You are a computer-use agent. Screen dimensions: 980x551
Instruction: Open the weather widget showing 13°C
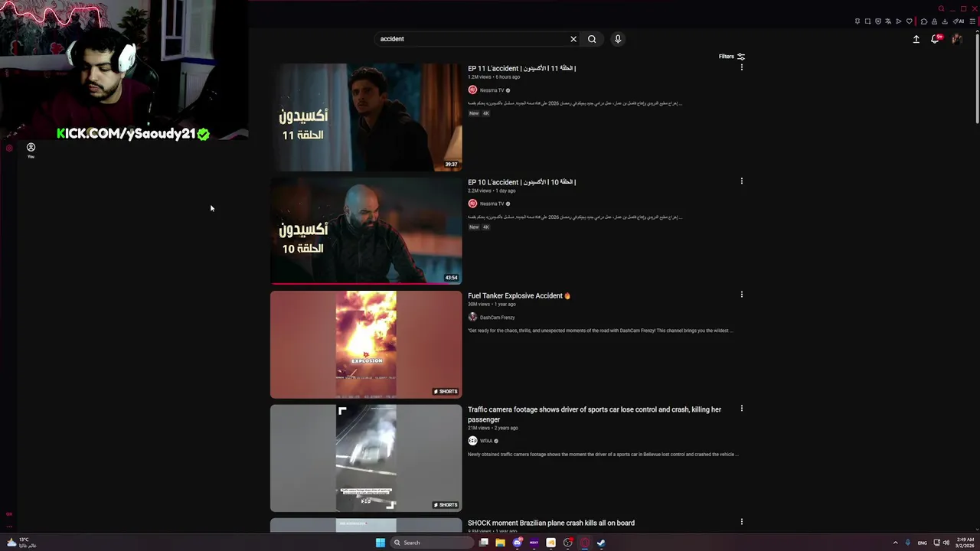pos(21,543)
